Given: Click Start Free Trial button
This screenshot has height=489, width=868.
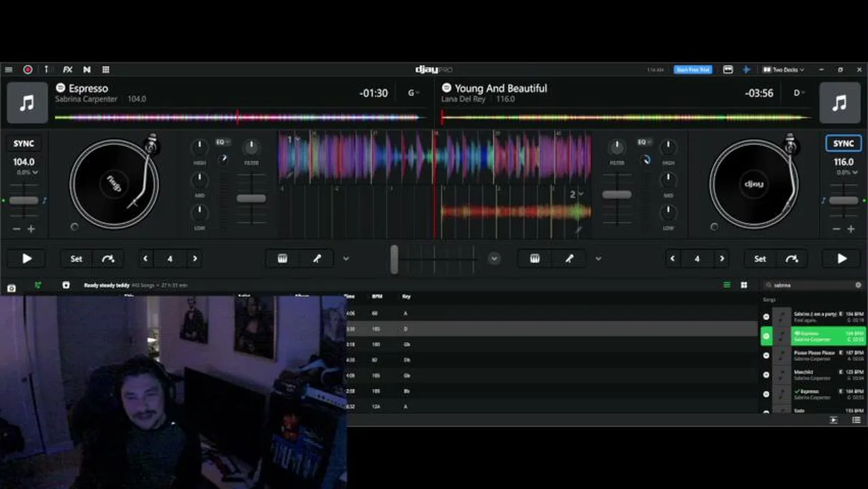Looking at the screenshot, I should pyautogui.click(x=692, y=69).
